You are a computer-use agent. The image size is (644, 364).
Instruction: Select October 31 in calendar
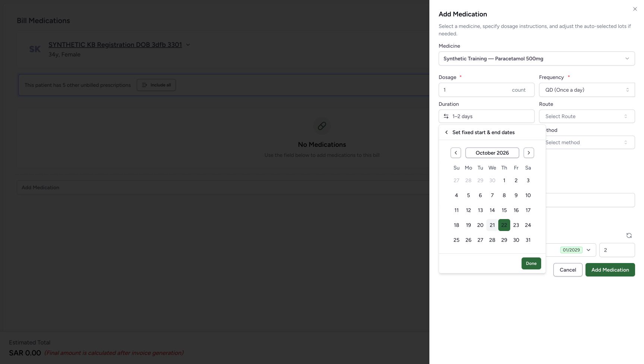tap(528, 240)
